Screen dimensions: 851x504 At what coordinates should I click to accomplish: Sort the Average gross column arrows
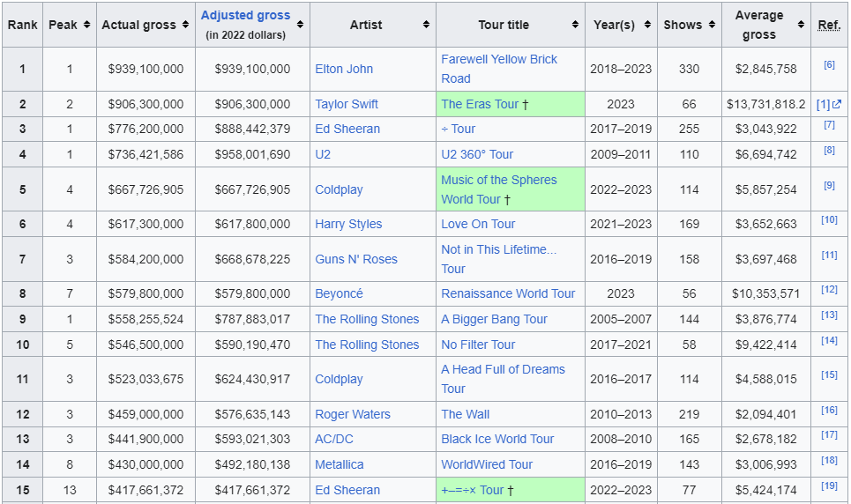pos(801,25)
